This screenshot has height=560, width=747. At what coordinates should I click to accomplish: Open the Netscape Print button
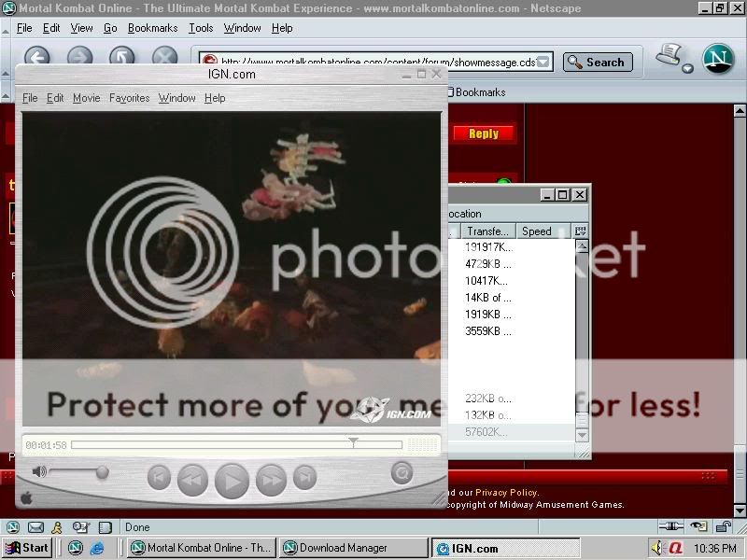coord(669,56)
